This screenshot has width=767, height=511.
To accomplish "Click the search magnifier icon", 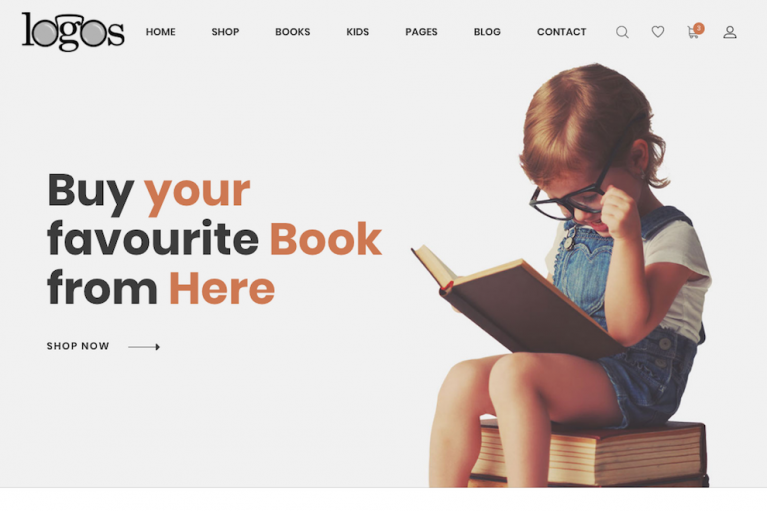I will pyautogui.click(x=622, y=32).
